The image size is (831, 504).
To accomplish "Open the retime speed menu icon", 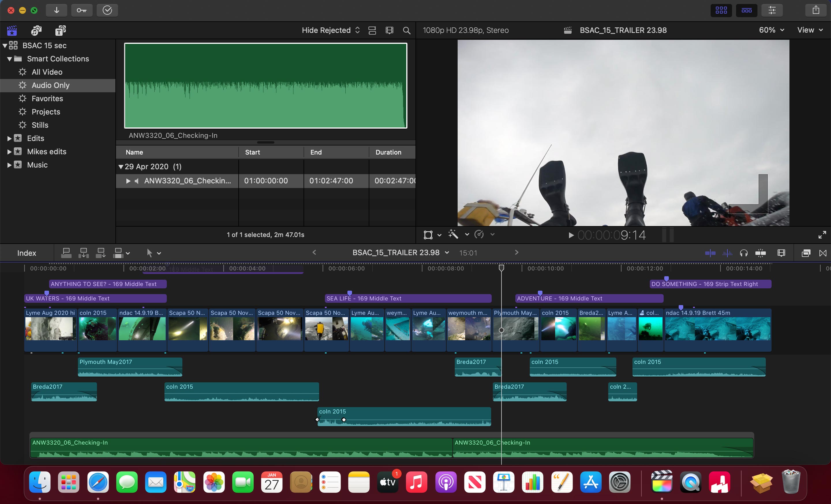I will point(484,234).
